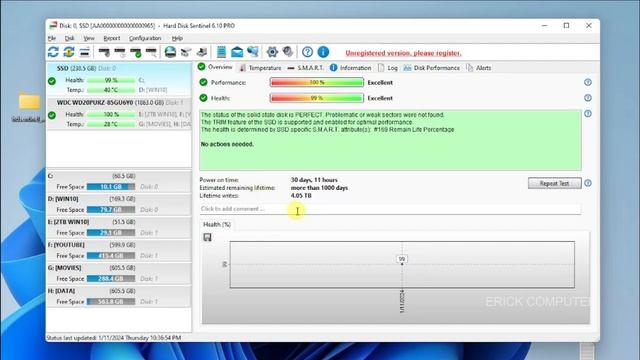Select the F: [YOUTUBE] partition row

119,250
